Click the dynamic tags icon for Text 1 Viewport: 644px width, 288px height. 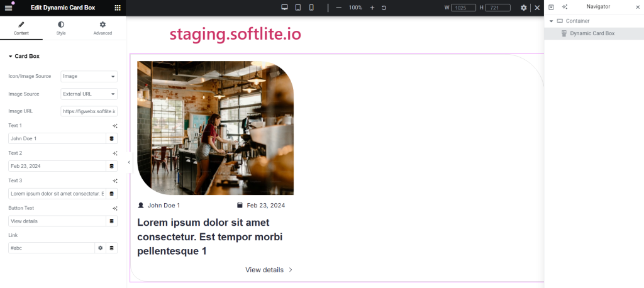tap(112, 138)
